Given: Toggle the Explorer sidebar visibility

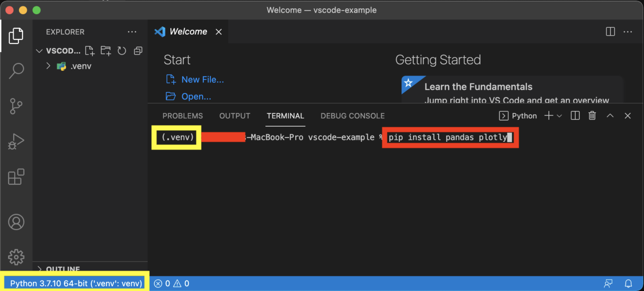Looking at the screenshot, I should click(x=16, y=36).
